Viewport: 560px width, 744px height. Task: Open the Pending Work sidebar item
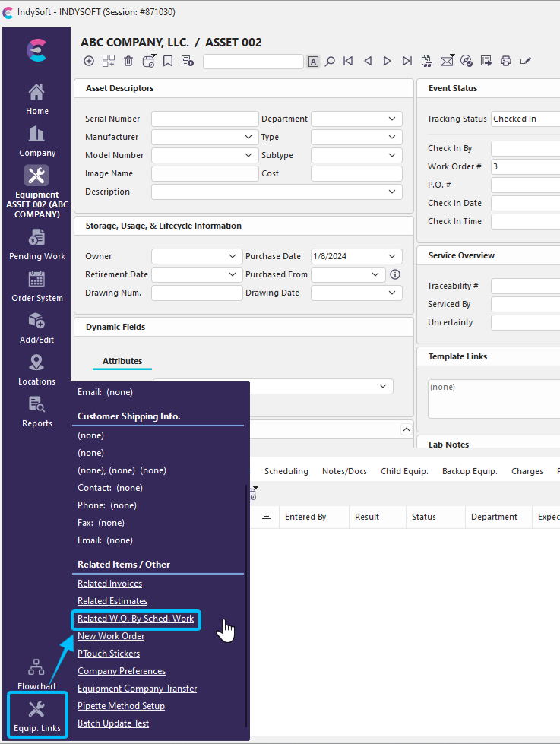[36, 245]
